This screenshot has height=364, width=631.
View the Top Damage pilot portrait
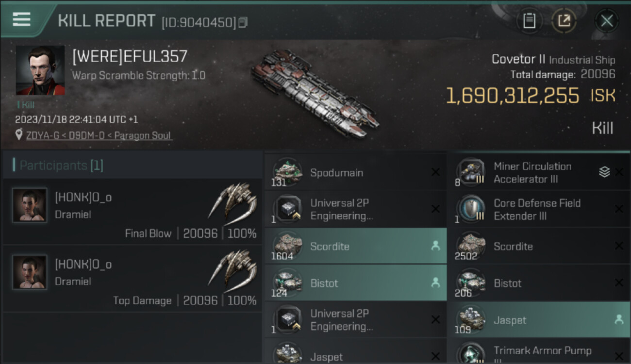click(30, 272)
